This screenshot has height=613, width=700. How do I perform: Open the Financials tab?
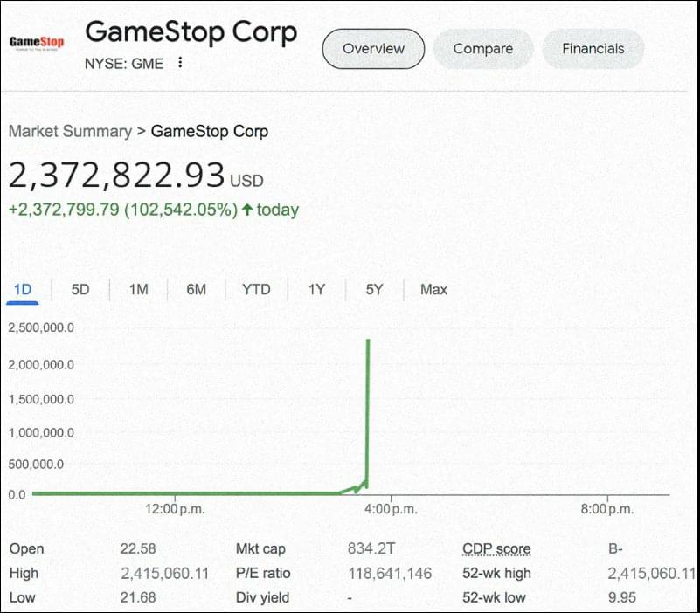pos(593,49)
